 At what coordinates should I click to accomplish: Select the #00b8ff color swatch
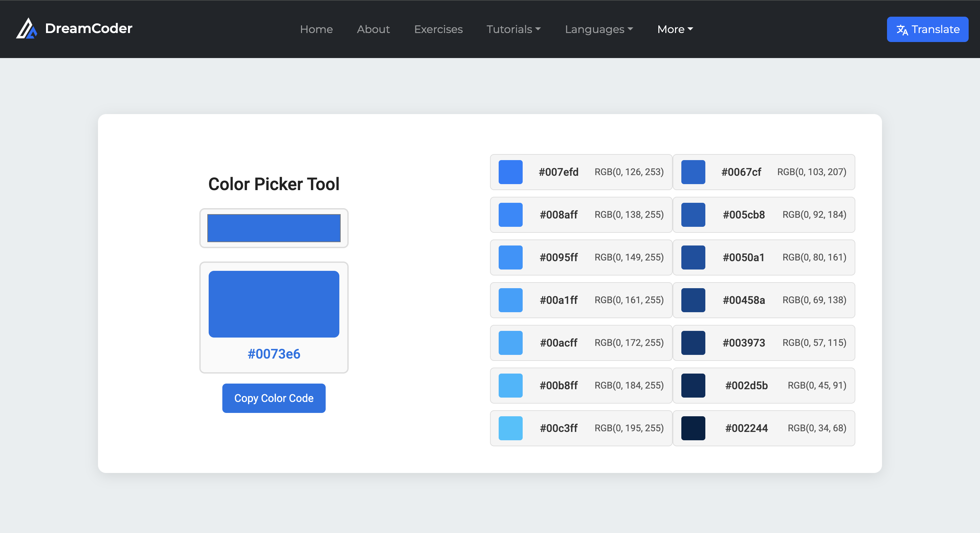(x=511, y=385)
